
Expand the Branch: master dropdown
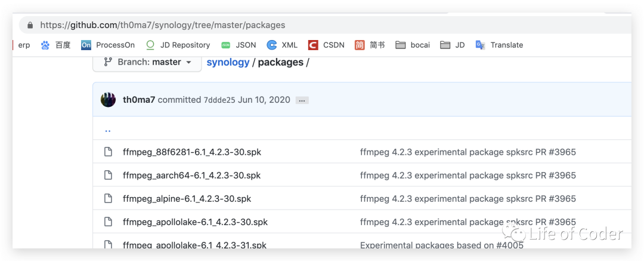147,62
